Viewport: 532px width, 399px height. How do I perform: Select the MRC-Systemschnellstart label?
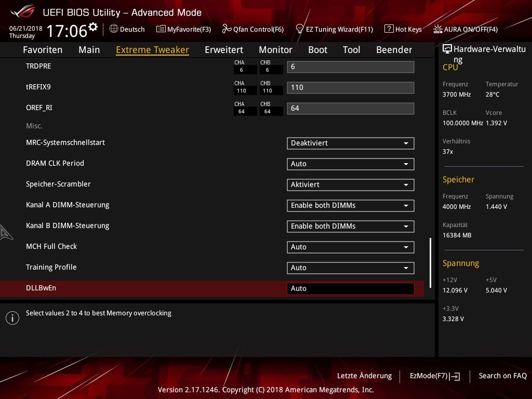tap(65, 142)
